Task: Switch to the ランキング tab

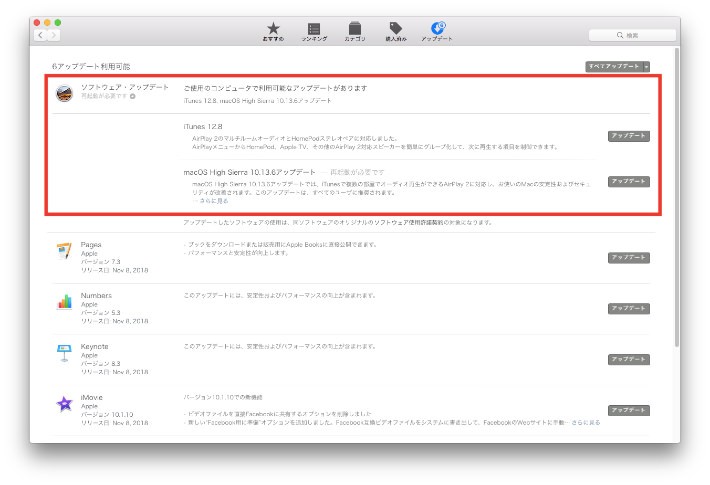Action: (x=314, y=32)
